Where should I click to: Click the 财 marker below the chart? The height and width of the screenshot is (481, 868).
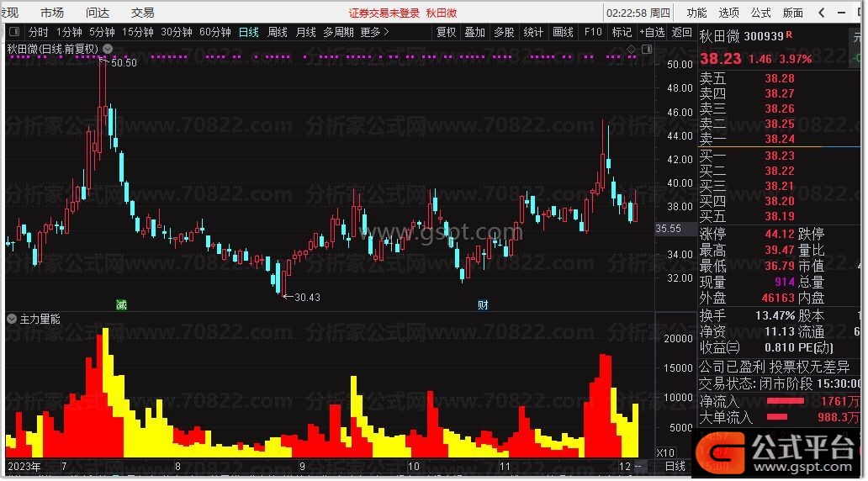483,304
